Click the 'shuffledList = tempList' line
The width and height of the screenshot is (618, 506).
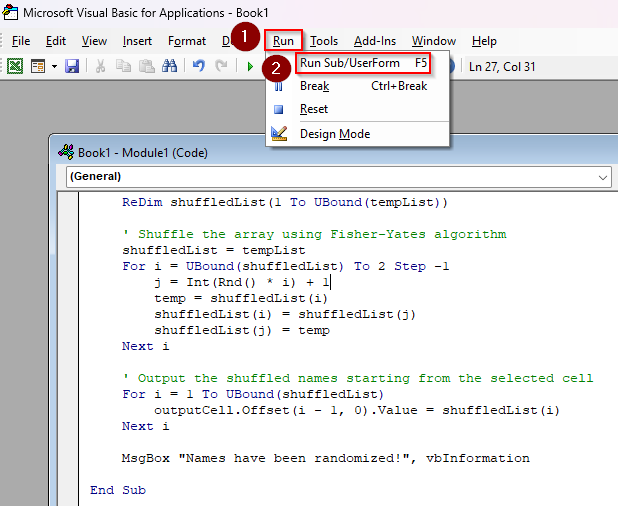(214, 250)
